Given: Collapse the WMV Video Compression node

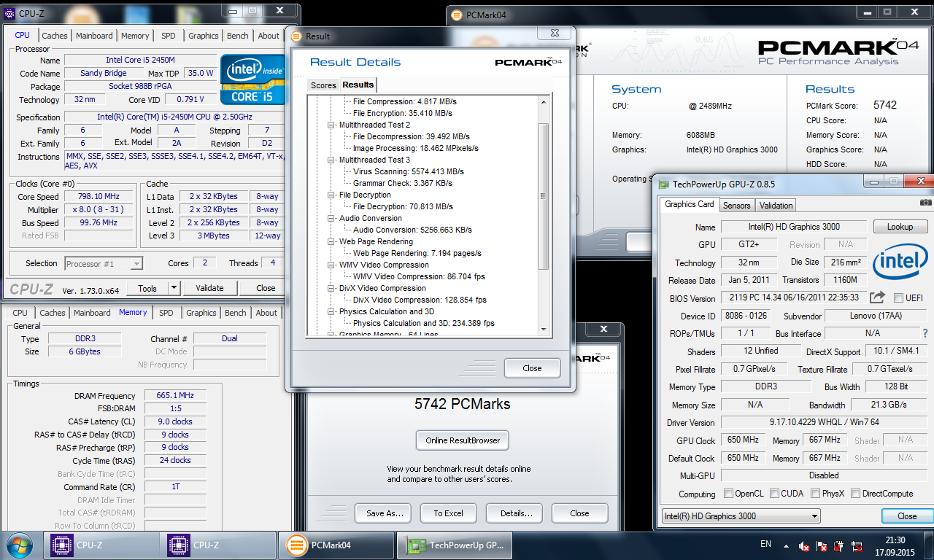Looking at the screenshot, I should coord(331,265).
